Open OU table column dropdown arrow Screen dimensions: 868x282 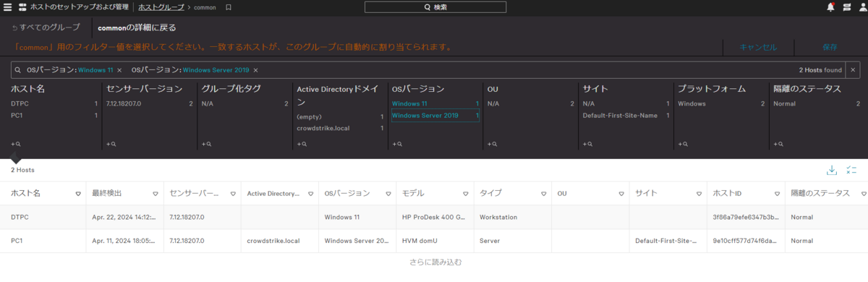point(621,194)
